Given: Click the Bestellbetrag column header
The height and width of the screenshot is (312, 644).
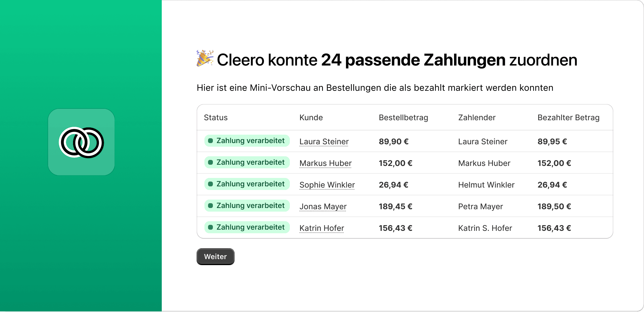Looking at the screenshot, I should (x=403, y=118).
